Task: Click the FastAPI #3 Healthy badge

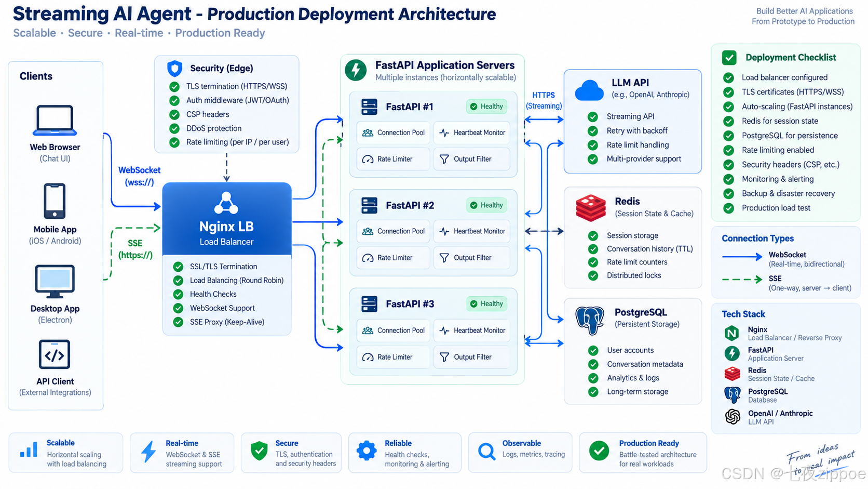Action: pos(486,304)
